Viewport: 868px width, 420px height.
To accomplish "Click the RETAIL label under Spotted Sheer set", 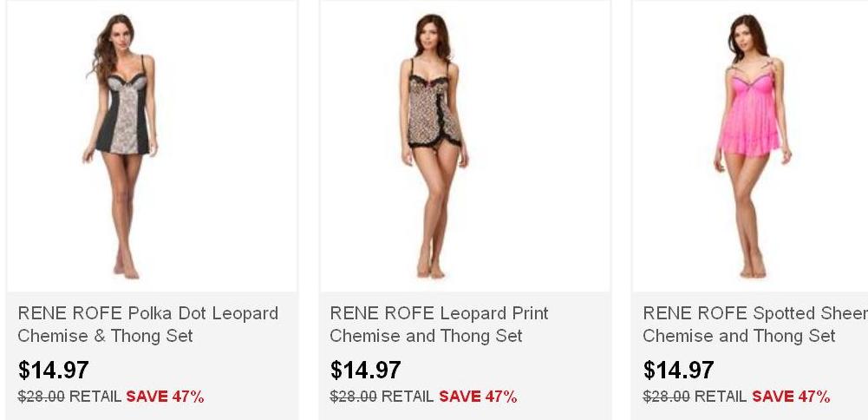I will point(721,397).
